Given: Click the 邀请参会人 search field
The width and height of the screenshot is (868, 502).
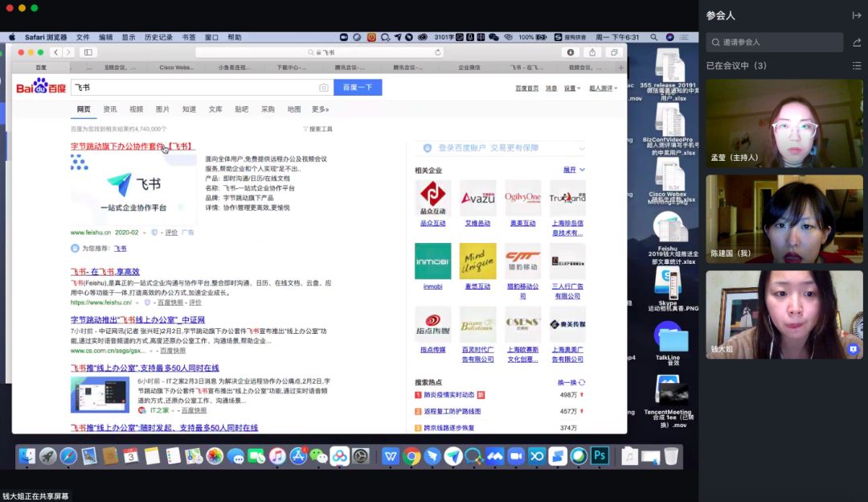Looking at the screenshot, I should (x=775, y=42).
